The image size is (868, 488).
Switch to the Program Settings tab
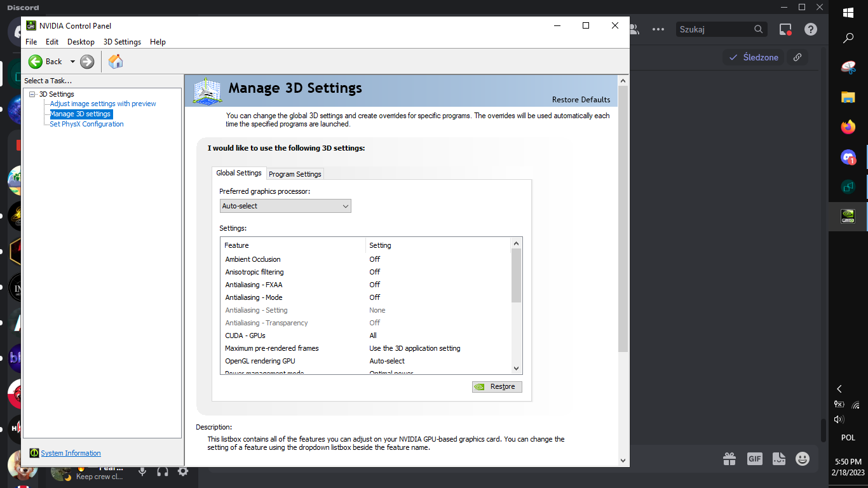point(295,173)
